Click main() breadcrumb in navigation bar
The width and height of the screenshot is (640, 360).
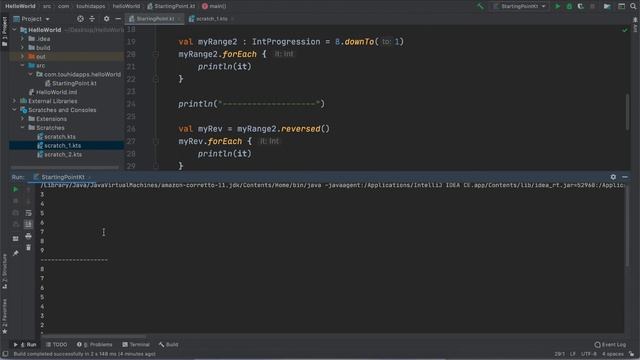point(214,6)
